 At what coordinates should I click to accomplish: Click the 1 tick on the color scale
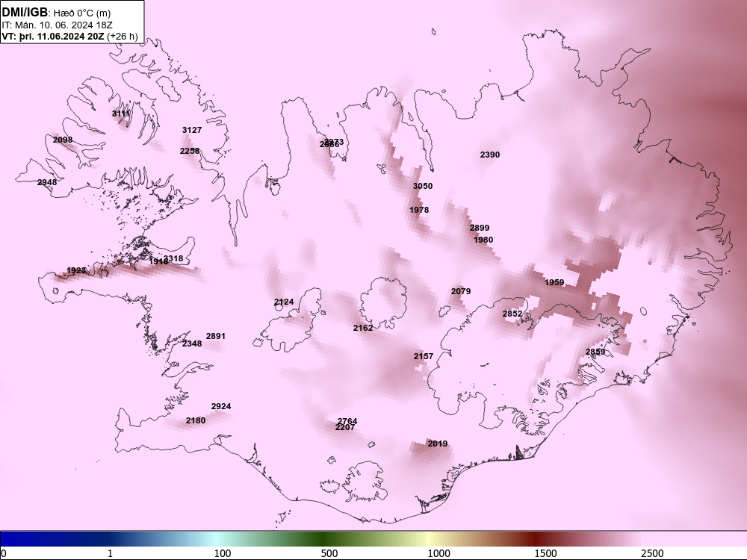tap(110, 553)
